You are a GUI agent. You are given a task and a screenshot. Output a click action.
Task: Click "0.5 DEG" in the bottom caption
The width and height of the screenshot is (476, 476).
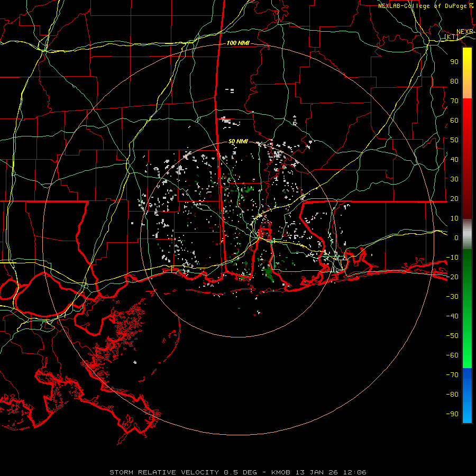pyautogui.click(x=241, y=472)
